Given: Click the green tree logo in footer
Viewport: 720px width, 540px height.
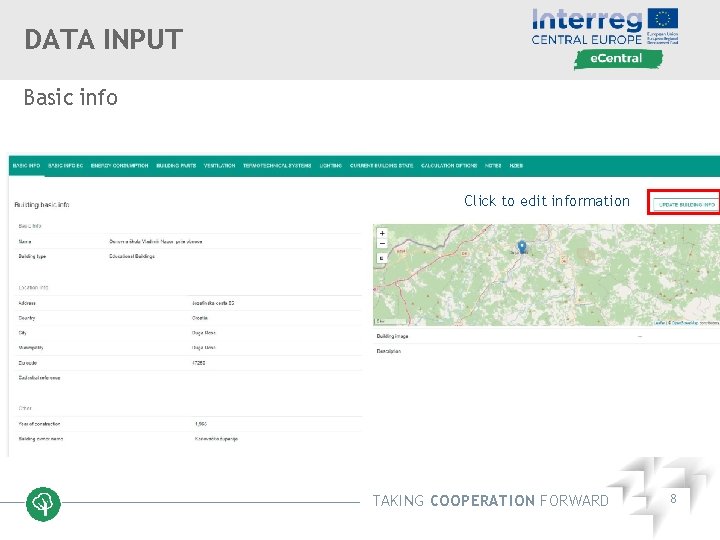Looking at the screenshot, I should pyautogui.click(x=43, y=504).
